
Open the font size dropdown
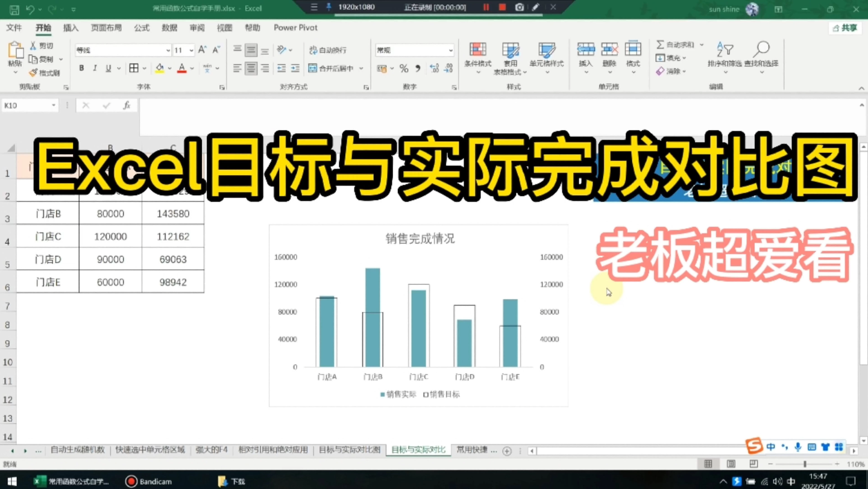coord(192,50)
